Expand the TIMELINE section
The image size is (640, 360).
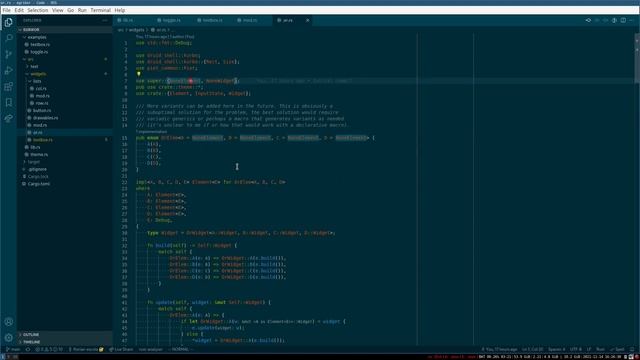click(x=65, y=342)
